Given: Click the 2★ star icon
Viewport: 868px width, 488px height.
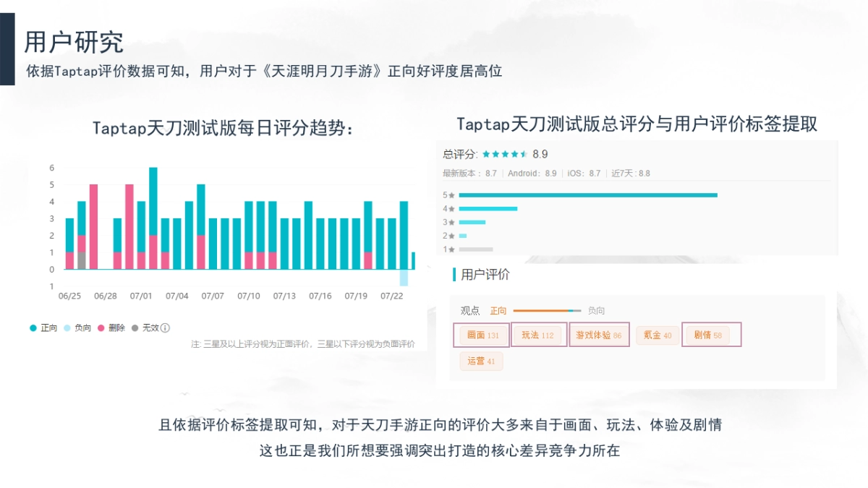Looking at the screenshot, I should 451,234.
